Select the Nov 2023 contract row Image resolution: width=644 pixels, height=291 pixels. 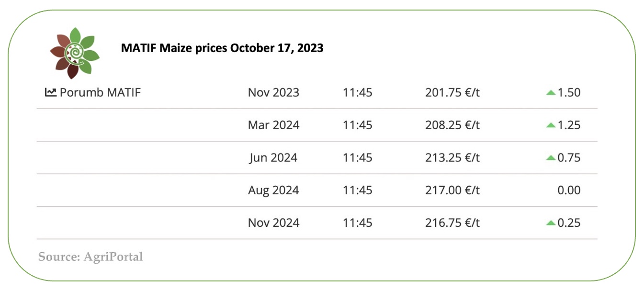tap(317, 92)
